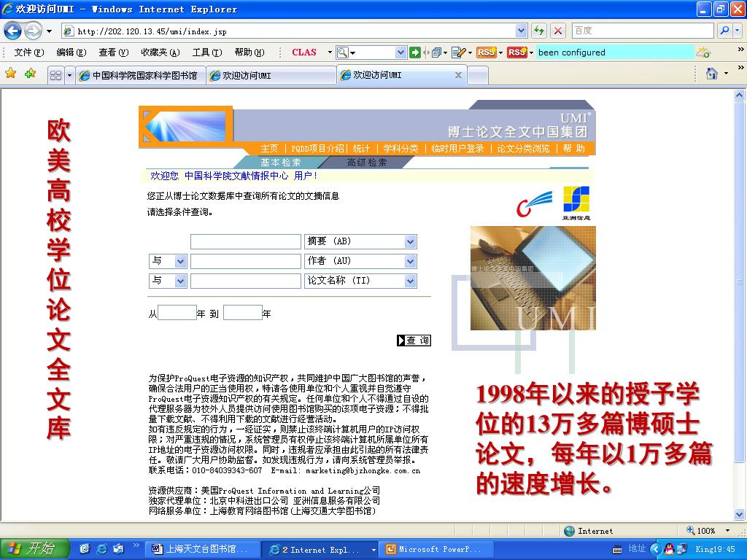Click the first orange RSS toolbar icon
Viewport: 747px width, 560px height.
pyautogui.click(x=487, y=52)
